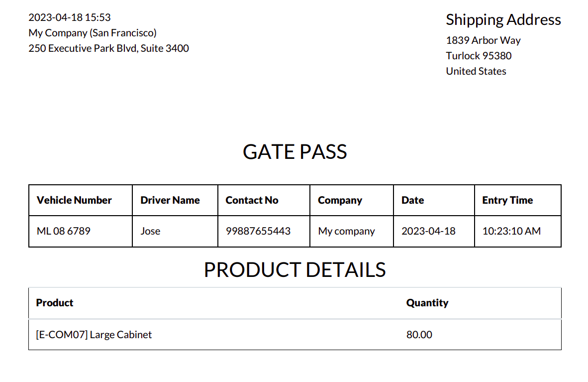Click the Vehicle Number column header

(x=74, y=200)
